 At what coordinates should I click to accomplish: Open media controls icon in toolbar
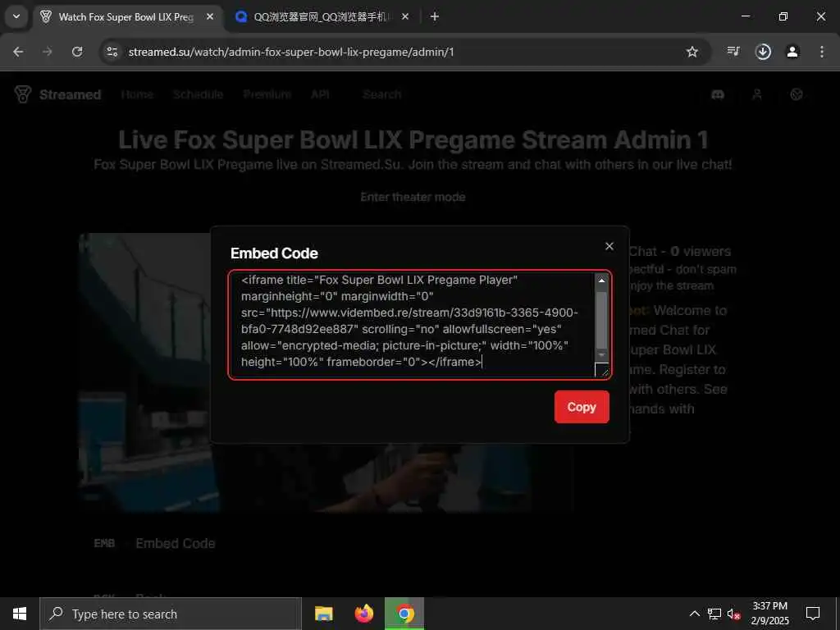coord(733,52)
